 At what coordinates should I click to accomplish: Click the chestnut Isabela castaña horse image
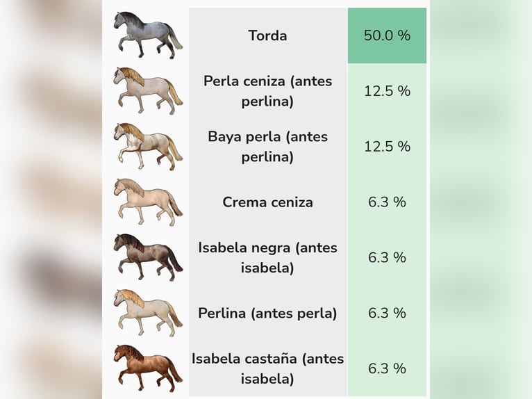tap(147, 368)
